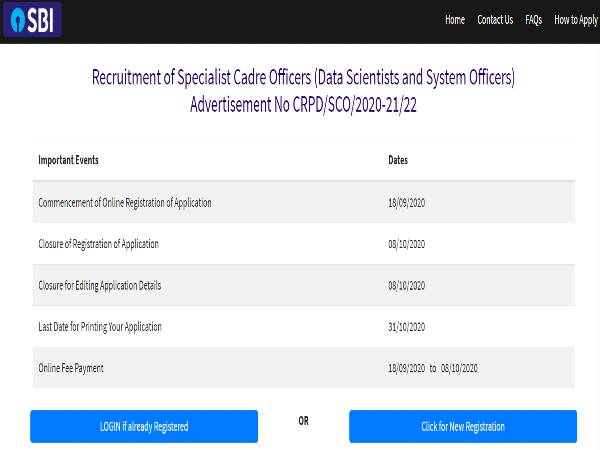This screenshot has width=600, height=450.
Task: Click the Click for New Registration button
Action: 462,426
